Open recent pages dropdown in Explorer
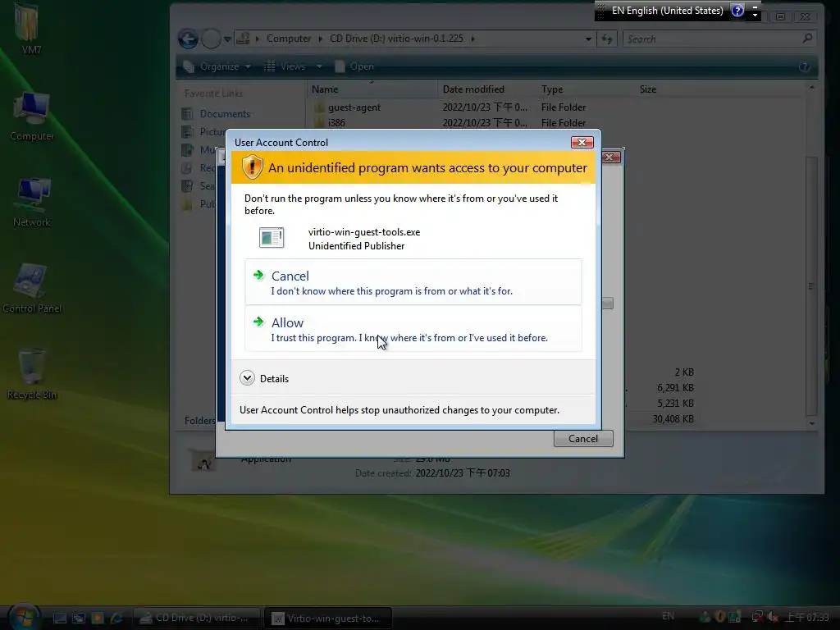 click(x=227, y=39)
